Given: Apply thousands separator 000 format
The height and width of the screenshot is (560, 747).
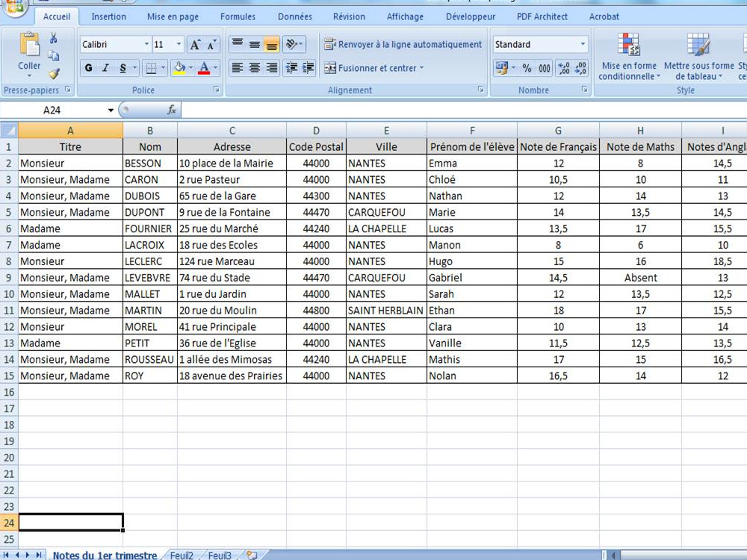Looking at the screenshot, I should tap(545, 68).
